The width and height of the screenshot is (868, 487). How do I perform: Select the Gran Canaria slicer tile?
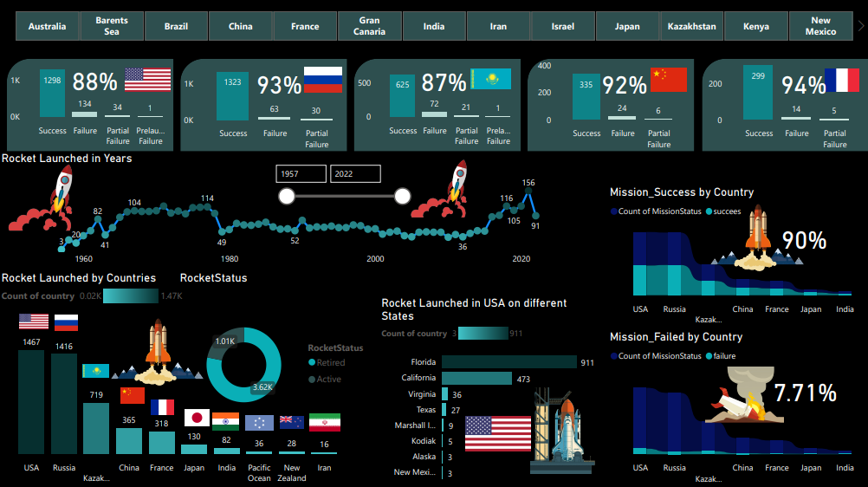[369, 26]
